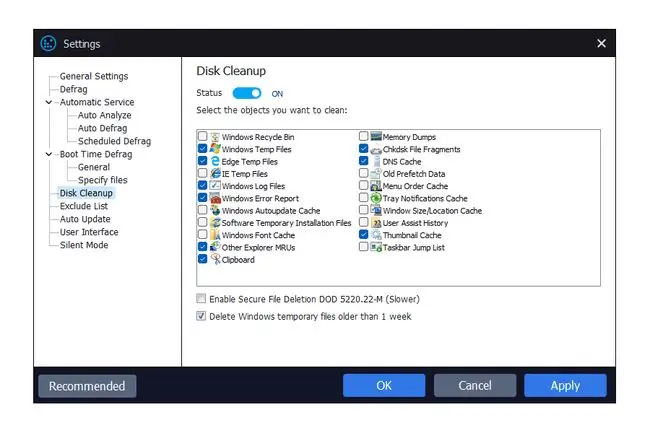
Task: Select Defrag in the settings tree
Action: [73, 89]
